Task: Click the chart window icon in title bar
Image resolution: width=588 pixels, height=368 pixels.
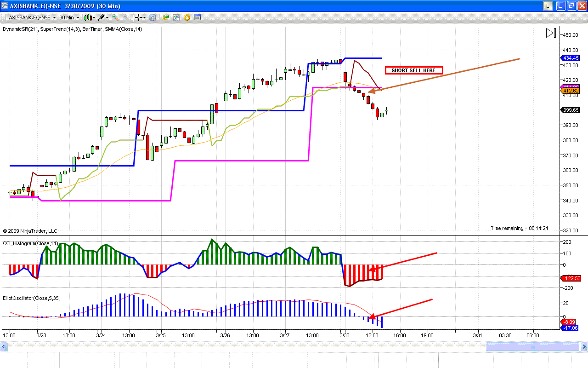Action: [5, 6]
